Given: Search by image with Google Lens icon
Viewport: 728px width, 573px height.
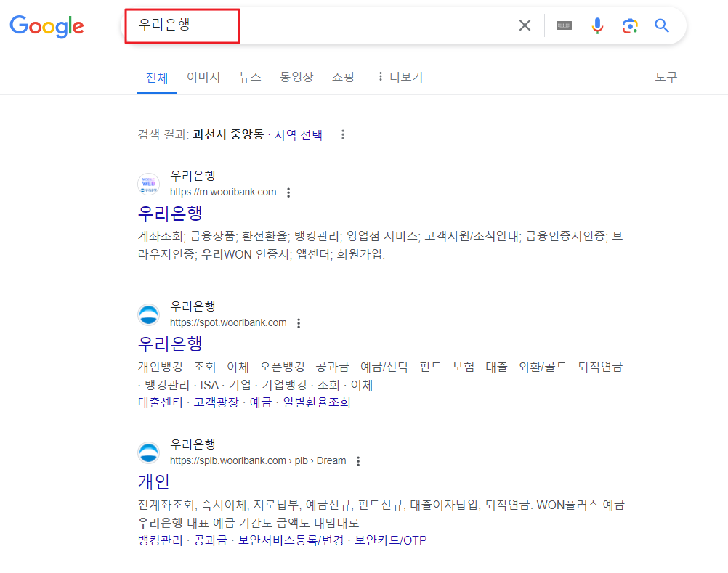Looking at the screenshot, I should click(630, 26).
